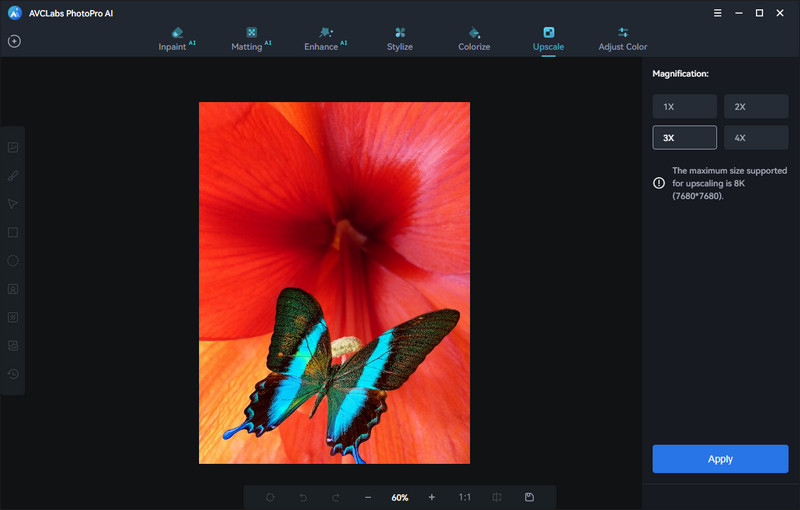
Task: Minimize the application window
Action: [739, 13]
